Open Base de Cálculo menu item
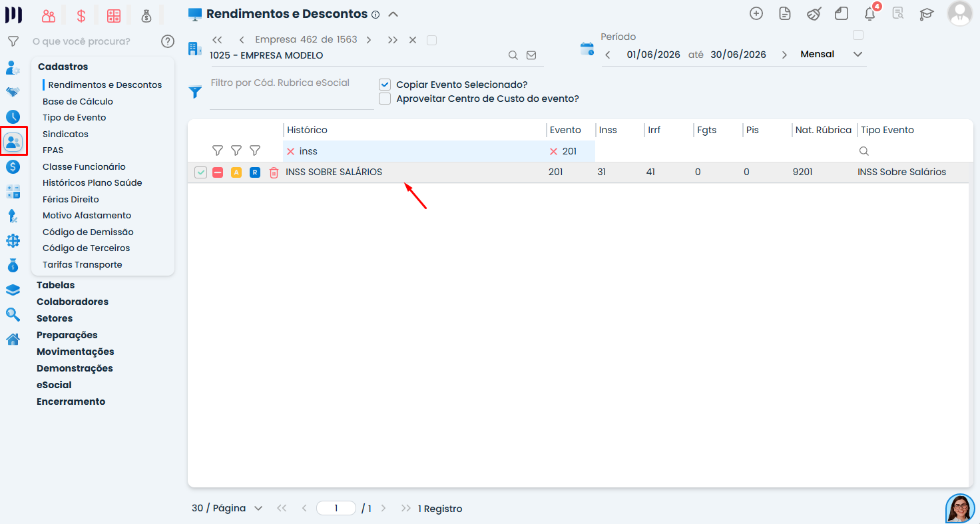 click(x=78, y=101)
